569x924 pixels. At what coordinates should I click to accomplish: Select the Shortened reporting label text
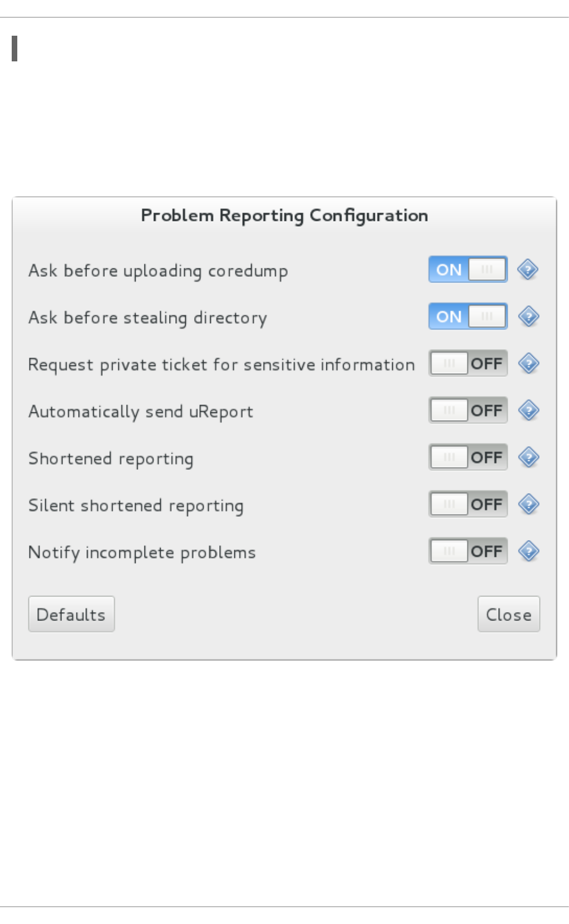coord(111,459)
